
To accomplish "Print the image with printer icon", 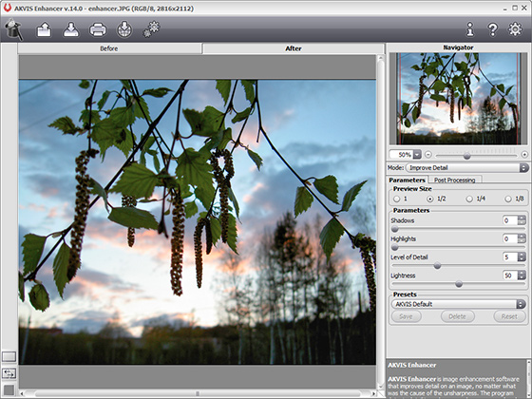I will pyautogui.click(x=98, y=29).
